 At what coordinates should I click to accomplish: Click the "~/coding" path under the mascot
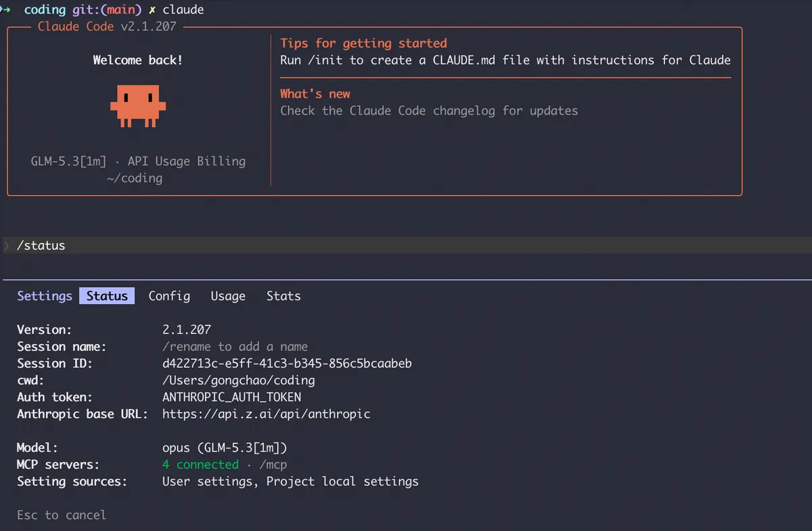click(135, 178)
